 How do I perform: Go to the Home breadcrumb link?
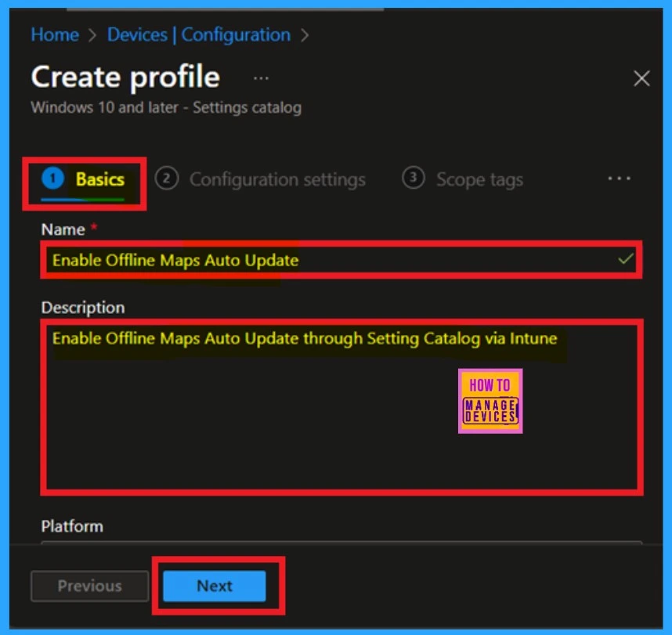(55, 34)
